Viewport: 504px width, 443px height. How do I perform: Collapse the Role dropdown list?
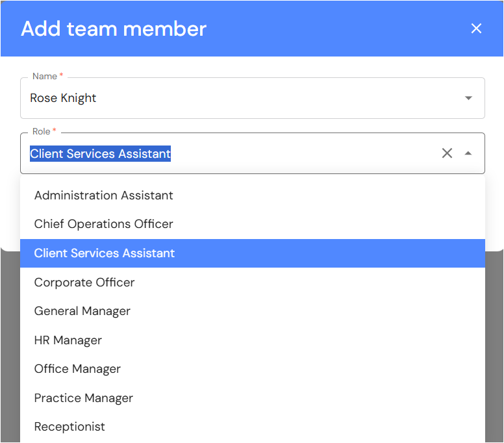click(468, 153)
